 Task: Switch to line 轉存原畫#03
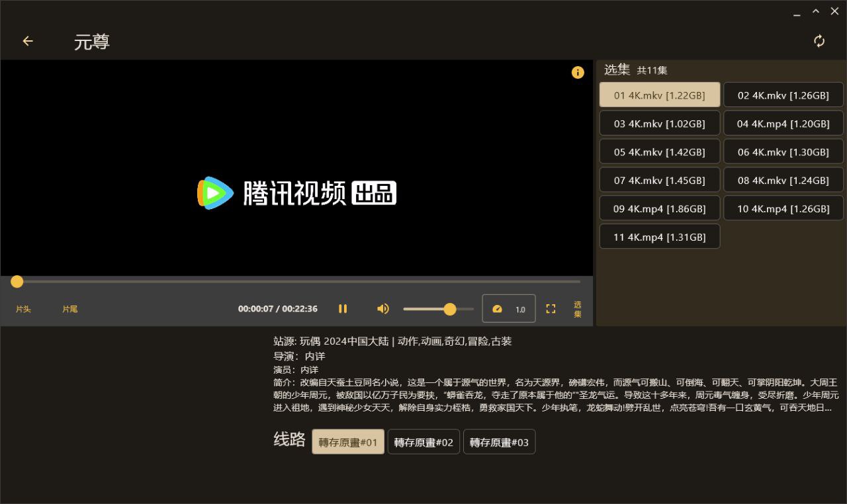[x=499, y=442]
